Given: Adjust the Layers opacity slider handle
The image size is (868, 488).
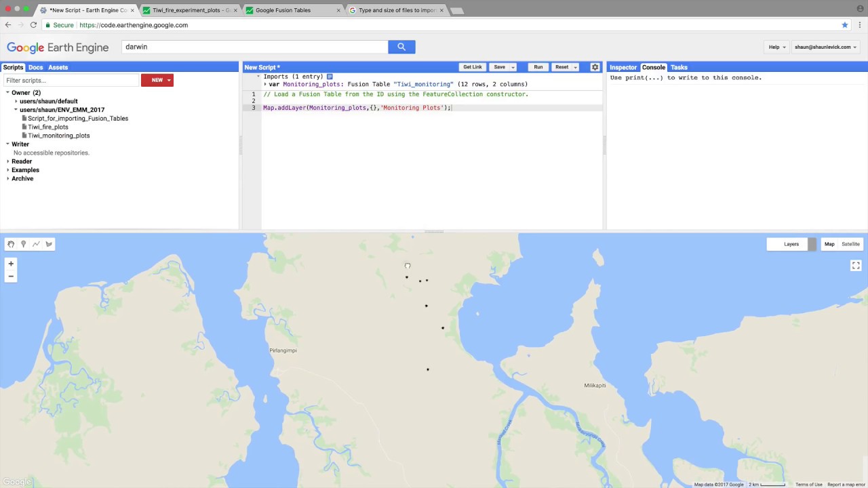Looking at the screenshot, I should [x=812, y=244].
